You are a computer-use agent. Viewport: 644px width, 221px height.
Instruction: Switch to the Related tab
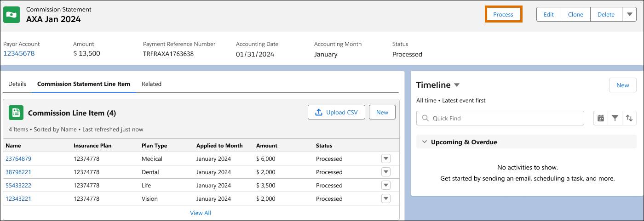coord(151,84)
